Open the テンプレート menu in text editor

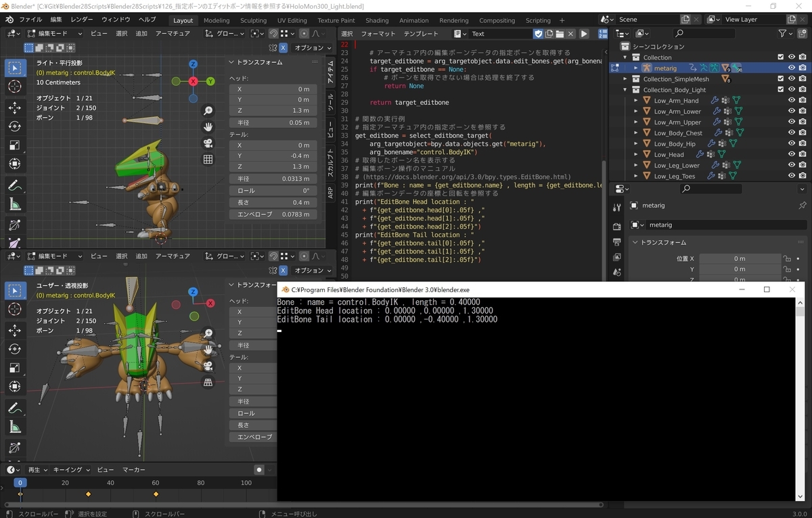pos(421,33)
